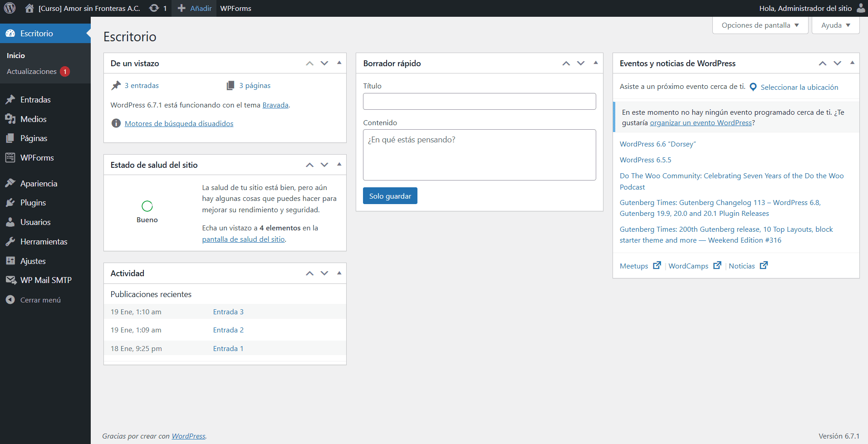Click the Solo guardar button
Image resolution: width=868 pixels, height=444 pixels.
390,196
